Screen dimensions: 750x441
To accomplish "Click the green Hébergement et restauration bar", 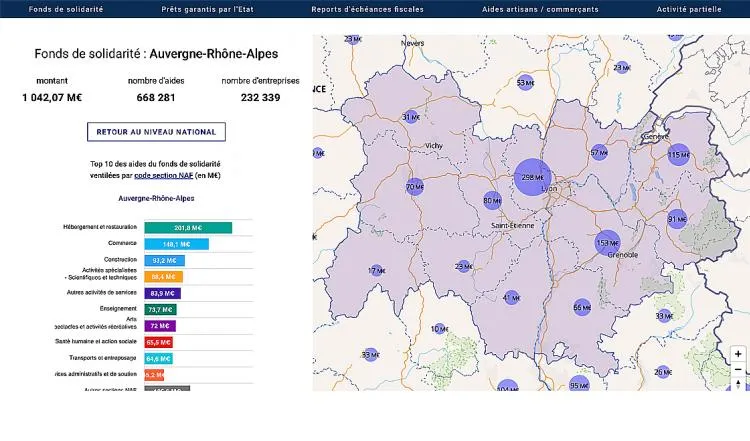I will point(188,228).
